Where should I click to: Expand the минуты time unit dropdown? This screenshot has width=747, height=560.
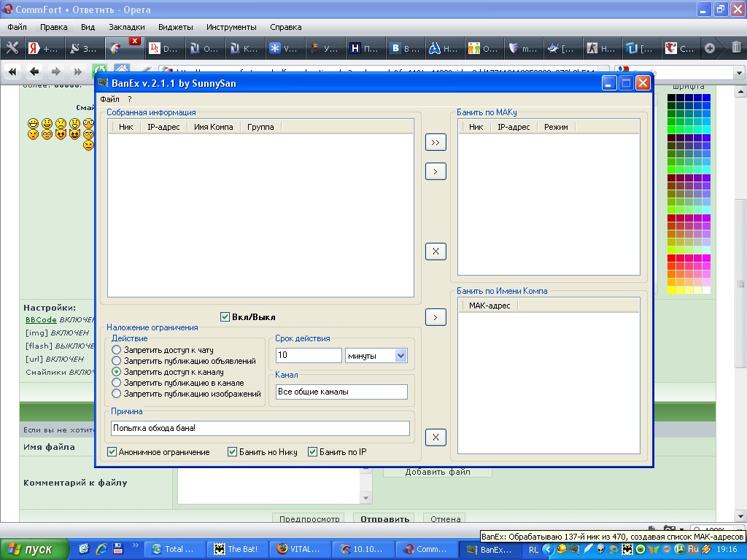coord(400,356)
